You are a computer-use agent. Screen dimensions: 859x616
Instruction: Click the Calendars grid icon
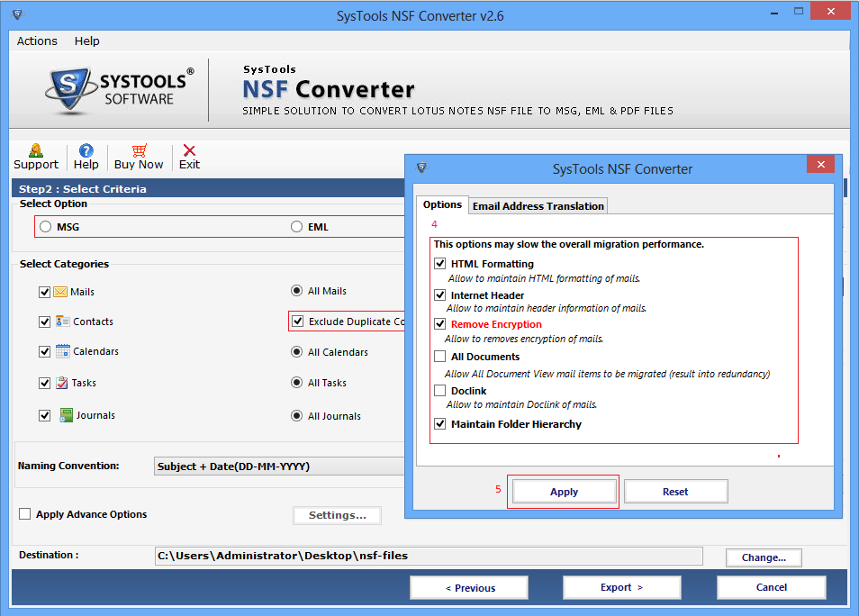point(63,350)
